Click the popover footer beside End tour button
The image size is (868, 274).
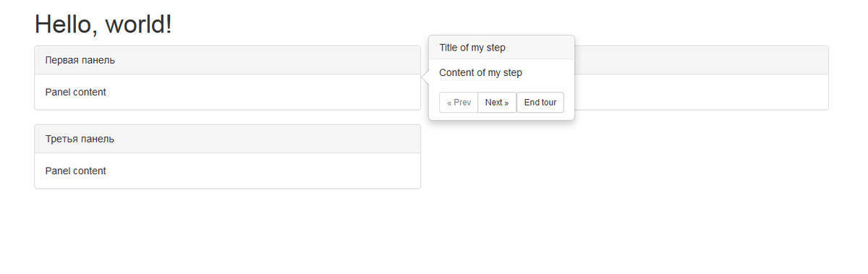569,103
